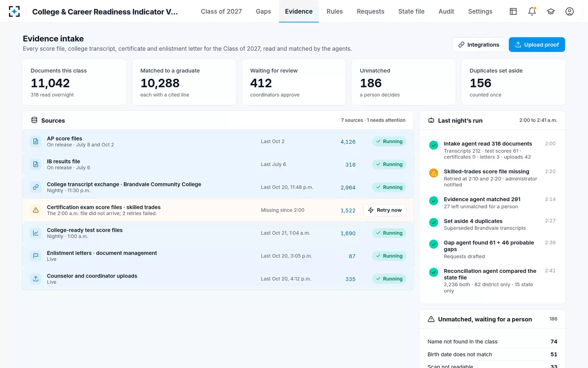Open Integrations

[479, 45]
